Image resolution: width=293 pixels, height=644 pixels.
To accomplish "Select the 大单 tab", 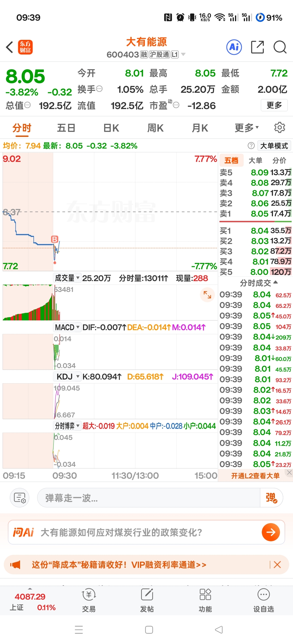I will [x=255, y=160].
